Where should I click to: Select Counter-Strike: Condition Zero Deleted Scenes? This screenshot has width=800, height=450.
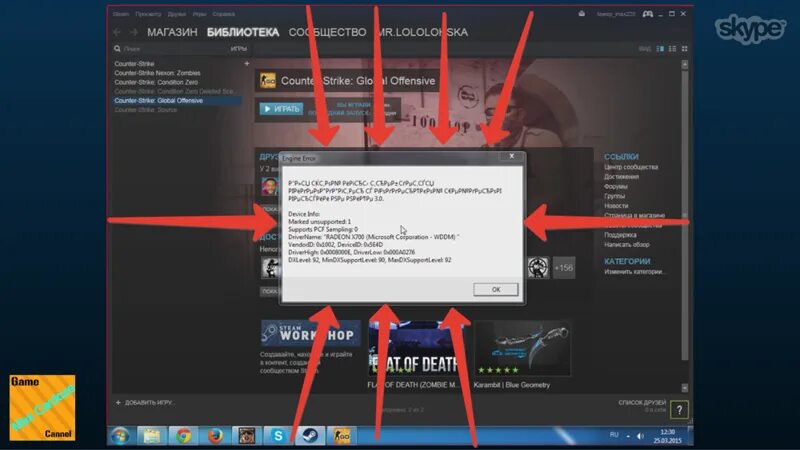pos(174,91)
